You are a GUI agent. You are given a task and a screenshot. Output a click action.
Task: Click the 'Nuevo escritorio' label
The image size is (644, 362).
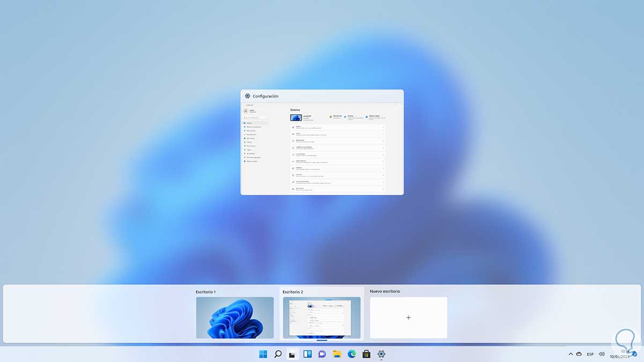click(385, 291)
